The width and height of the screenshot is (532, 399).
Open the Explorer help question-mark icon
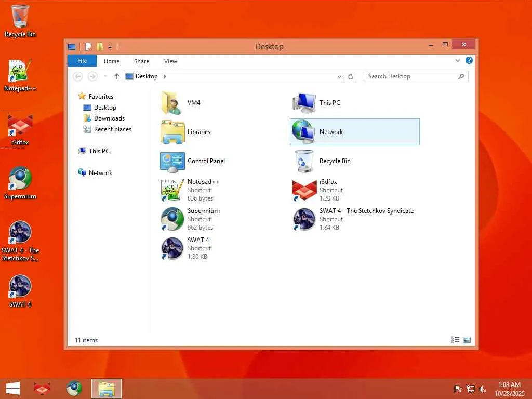point(469,60)
